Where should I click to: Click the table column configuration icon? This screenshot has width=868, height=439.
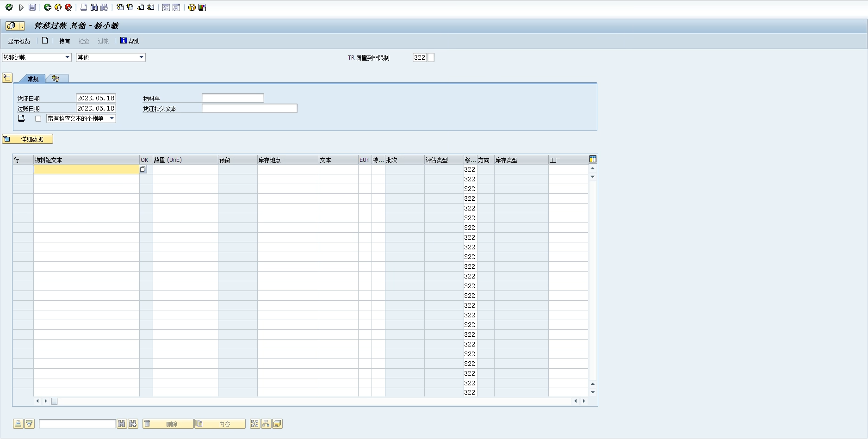tap(593, 159)
